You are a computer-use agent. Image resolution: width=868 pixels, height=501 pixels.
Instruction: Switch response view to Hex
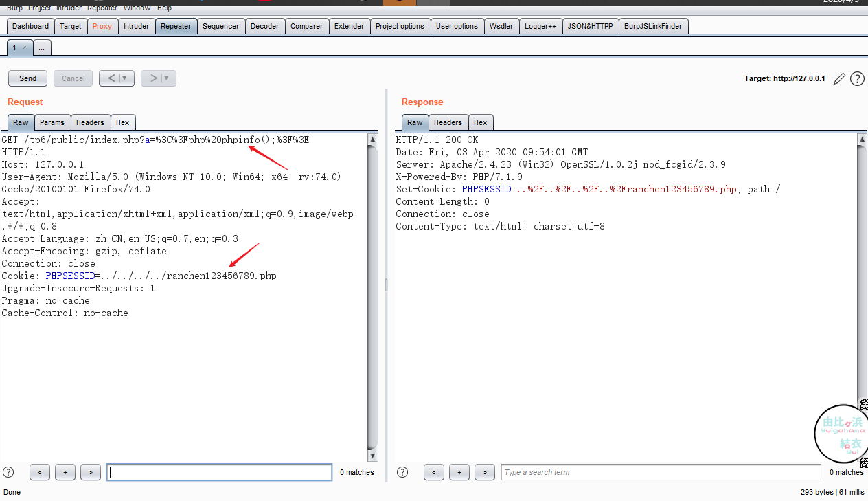pyautogui.click(x=481, y=122)
